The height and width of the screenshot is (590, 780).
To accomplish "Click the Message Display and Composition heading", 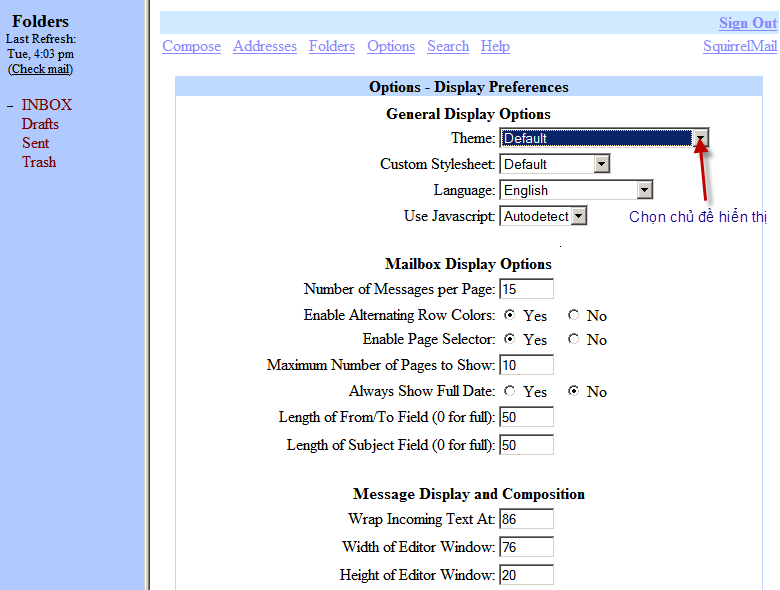I will 469,494.
